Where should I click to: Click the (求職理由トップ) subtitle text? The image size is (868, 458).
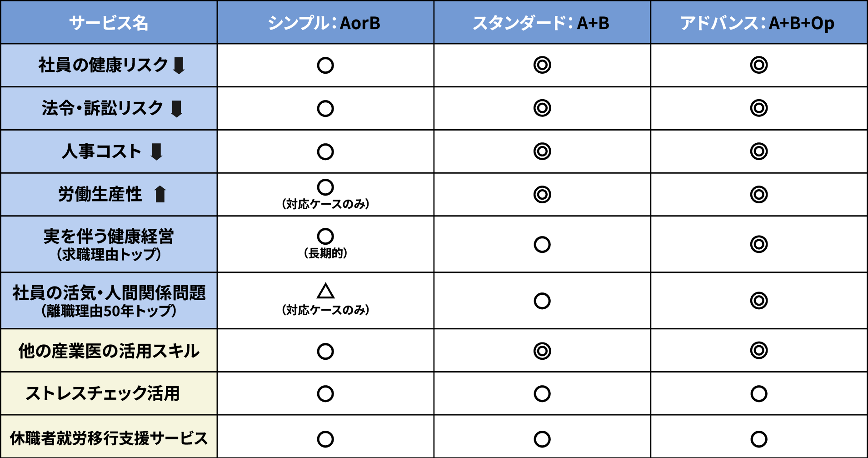pos(109,254)
